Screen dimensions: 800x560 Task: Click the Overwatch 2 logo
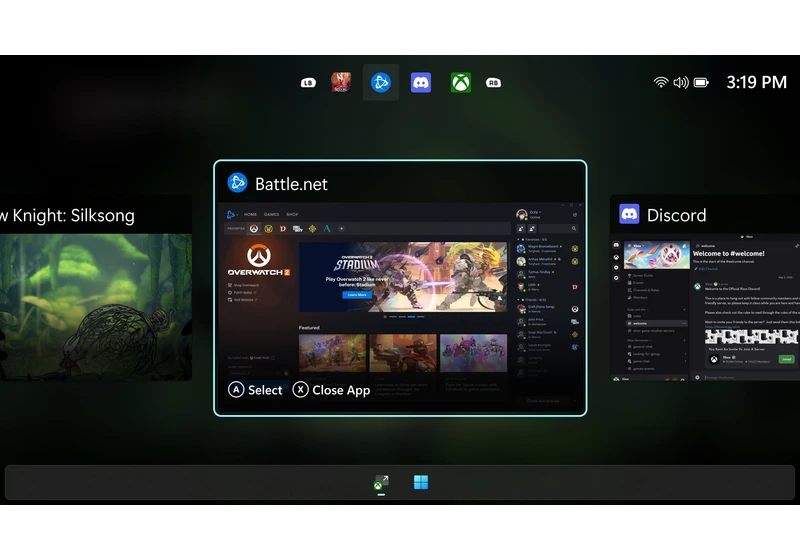click(259, 260)
